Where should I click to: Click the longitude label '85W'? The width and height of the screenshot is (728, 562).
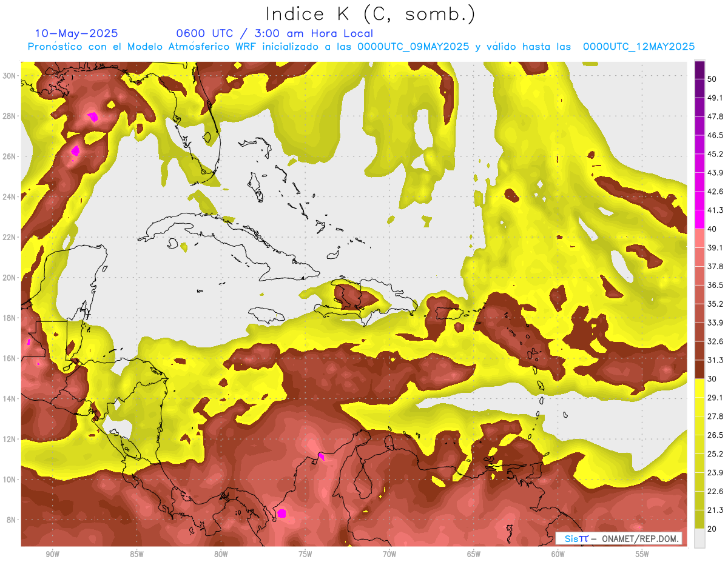pyautogui.click(x=136, y=554)
